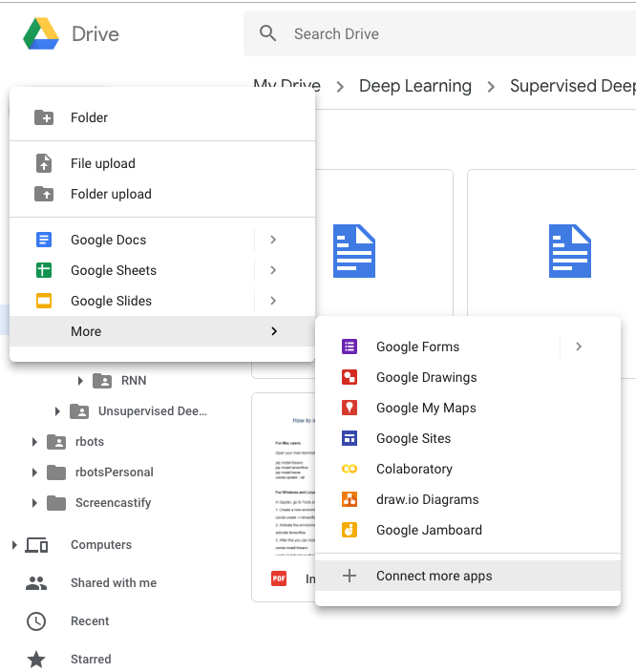Viewport: 636px width, 672px height.
Task: Click the Google Docs icon in menu
Action: pos(44,240)
